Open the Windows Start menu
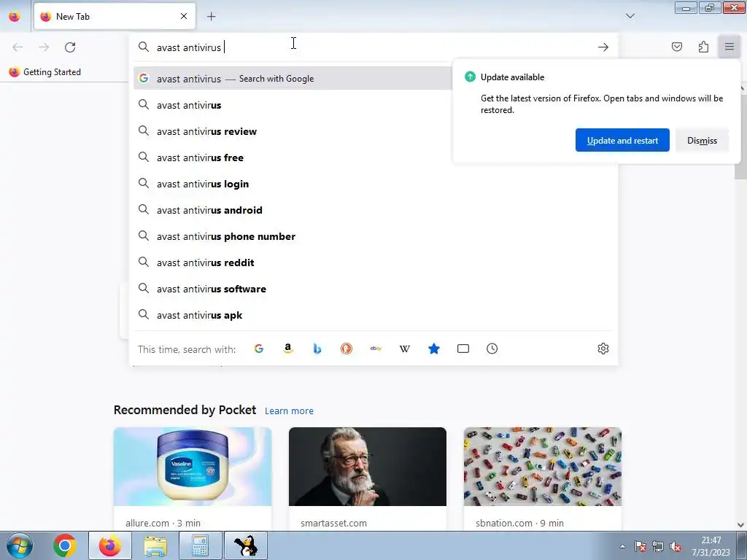 pyautogui.click(x=20, y=545)
